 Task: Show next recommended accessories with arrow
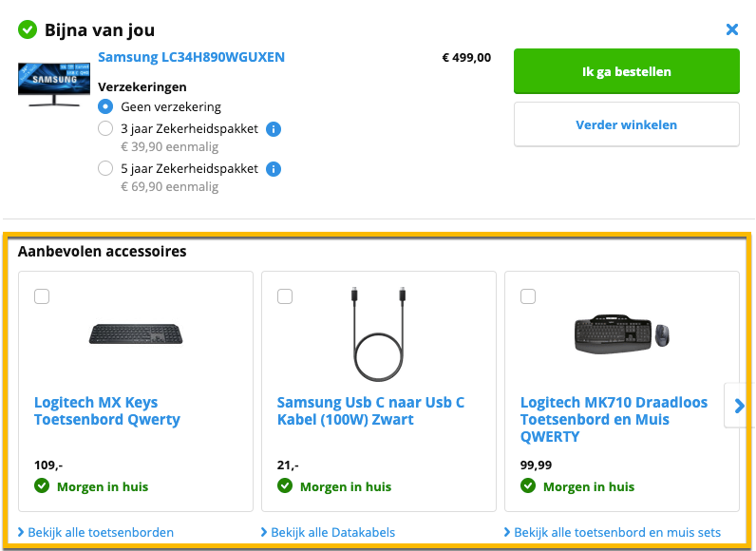coord(740,406)
